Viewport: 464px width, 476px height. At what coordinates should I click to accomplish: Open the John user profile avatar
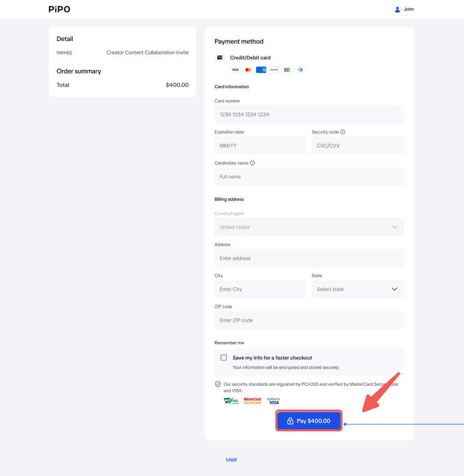click(x=397, y=9)
